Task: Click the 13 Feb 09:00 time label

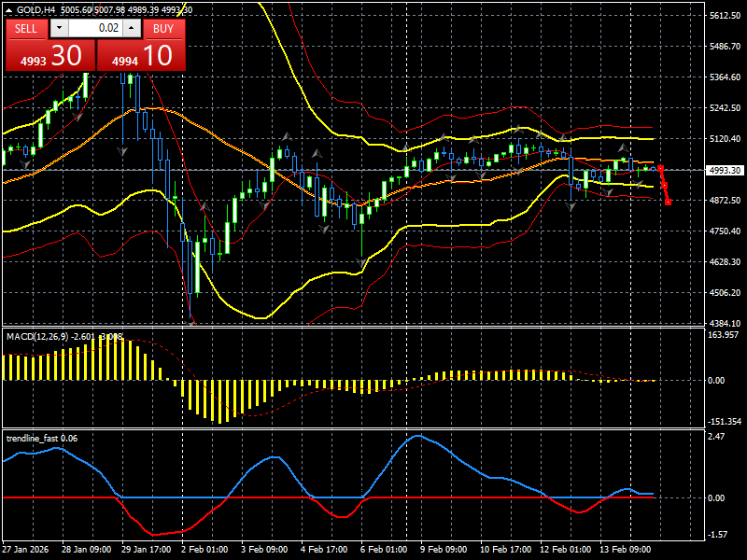Action: (x=625, y=549)
